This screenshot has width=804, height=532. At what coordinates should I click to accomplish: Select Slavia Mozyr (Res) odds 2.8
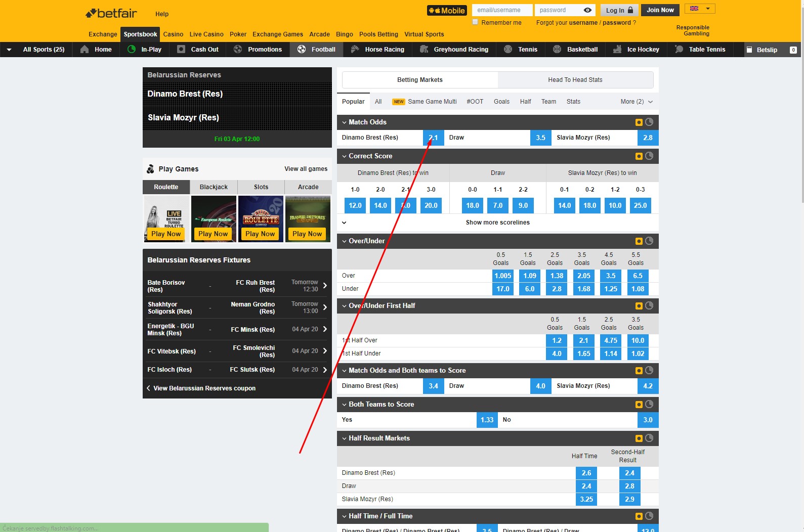(x=648, y=138)
